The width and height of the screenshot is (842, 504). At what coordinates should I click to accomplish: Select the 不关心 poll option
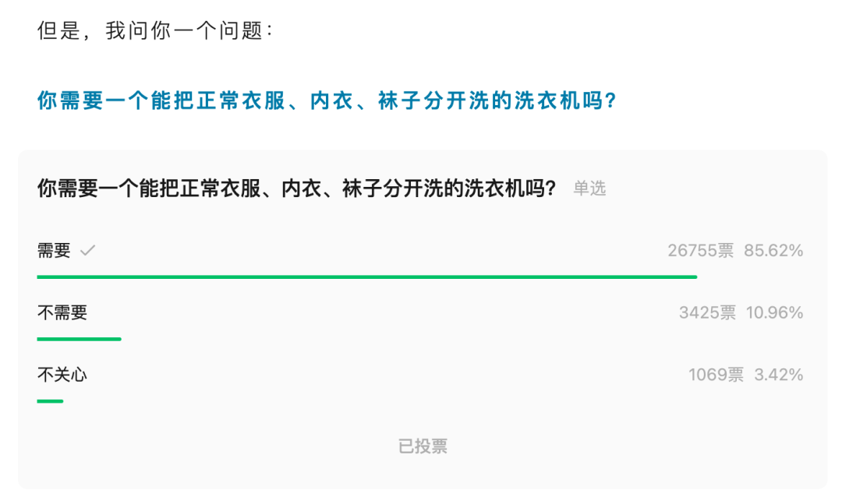tap(62, 375)
